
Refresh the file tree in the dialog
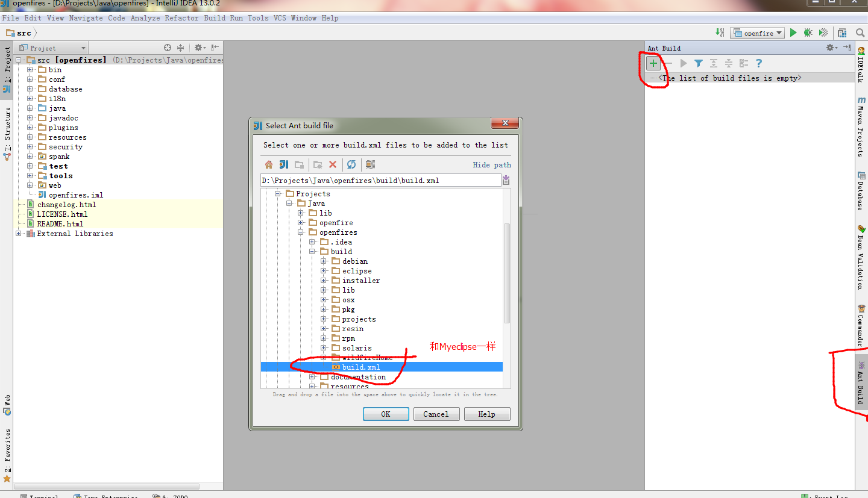[351, 164]
